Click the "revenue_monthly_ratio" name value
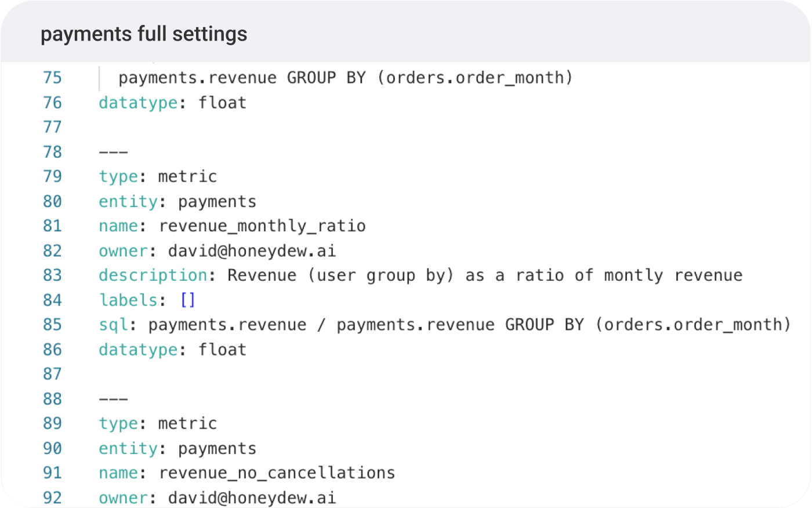812x508 pixels. [262, 226]
